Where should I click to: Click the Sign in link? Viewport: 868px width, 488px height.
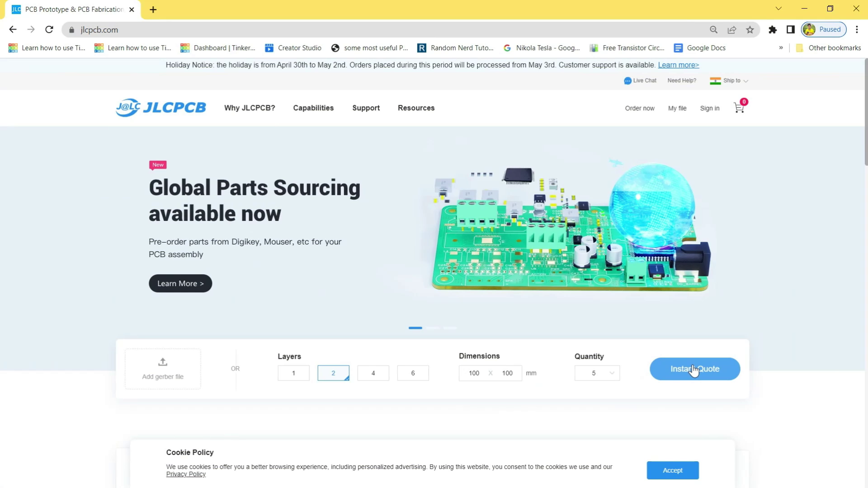[x=710, y=108]
